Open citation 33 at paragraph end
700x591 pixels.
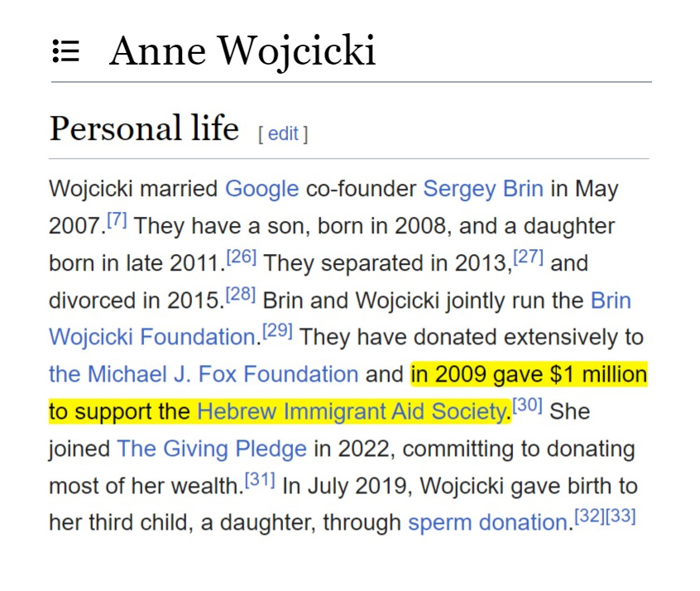pyautogui.click(x=621, y=517)
